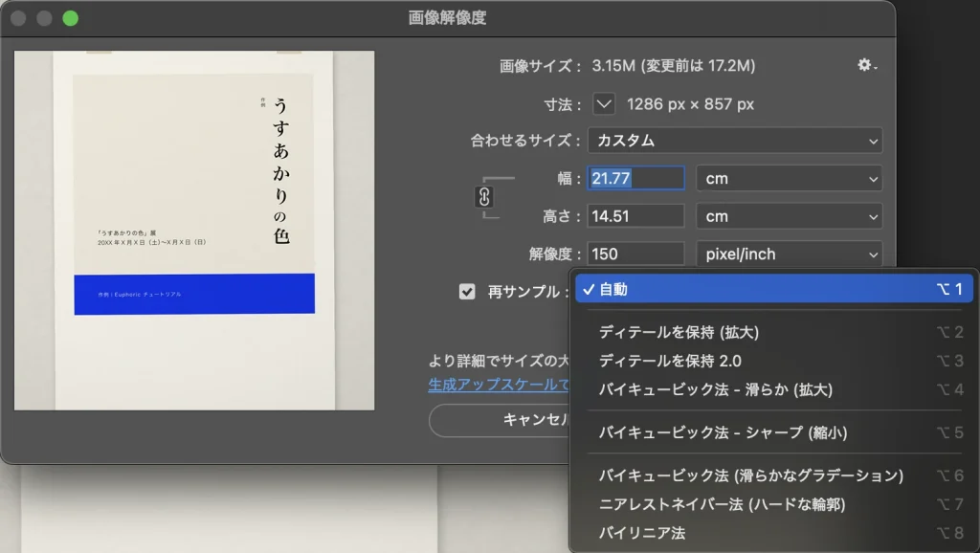This screenshot has width=980, height=553.
Task: Open the resolution pixel/inch dropdown
Action: (789, 254)
